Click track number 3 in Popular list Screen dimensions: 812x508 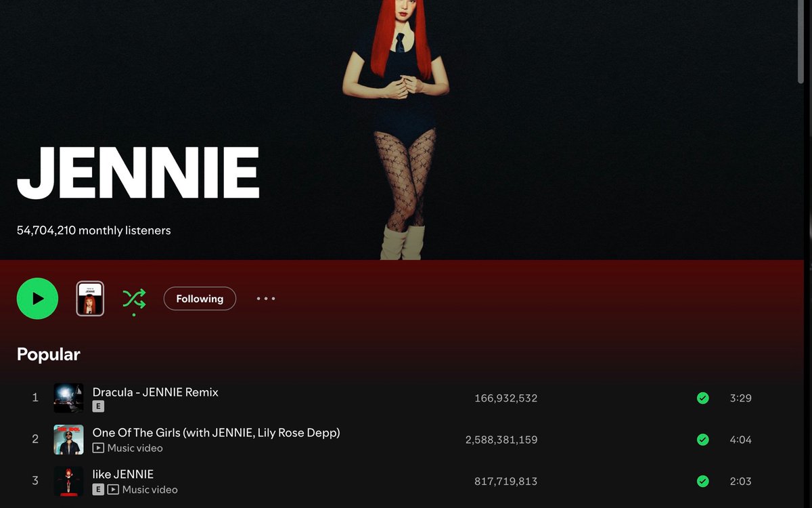(35, 480)
